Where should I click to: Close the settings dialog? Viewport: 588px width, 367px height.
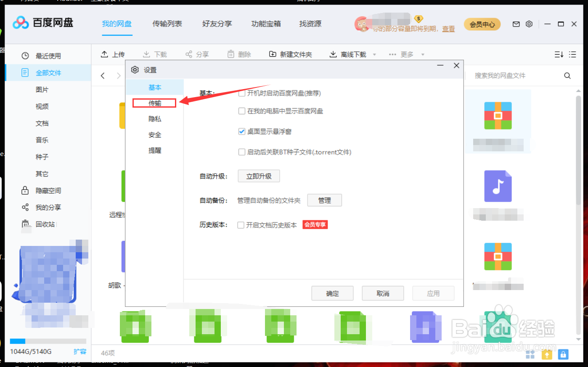(456, 66)
